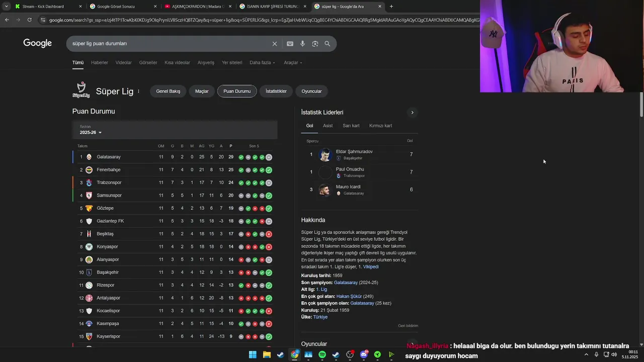The width and height of the screenshot is (644, 362).
Task: Open the Türkiye country link
Action: point(320,317)
